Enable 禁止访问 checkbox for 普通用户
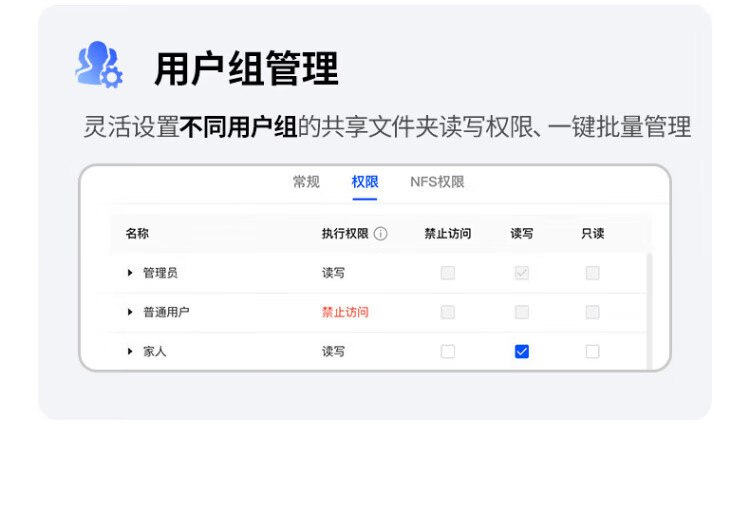 448,312
